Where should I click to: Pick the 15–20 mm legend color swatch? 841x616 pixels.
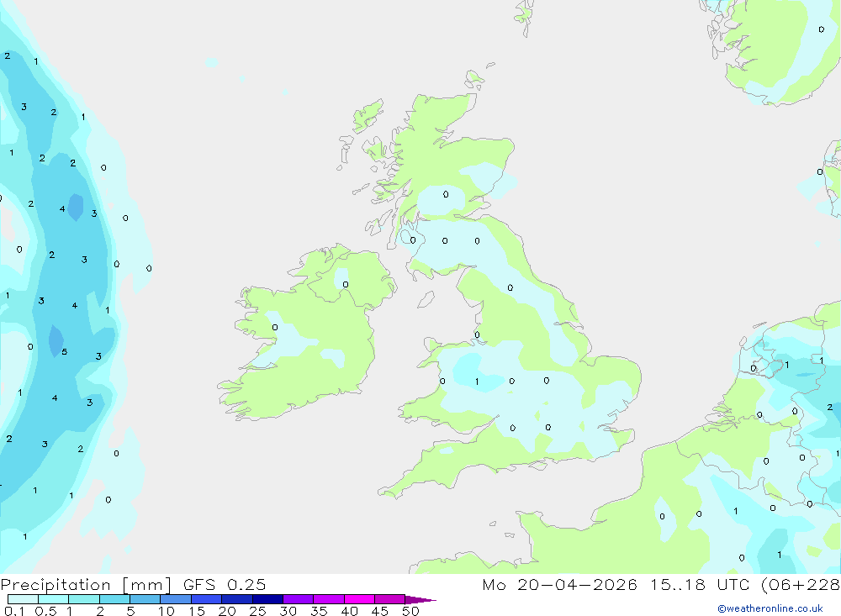pos(207,599)
